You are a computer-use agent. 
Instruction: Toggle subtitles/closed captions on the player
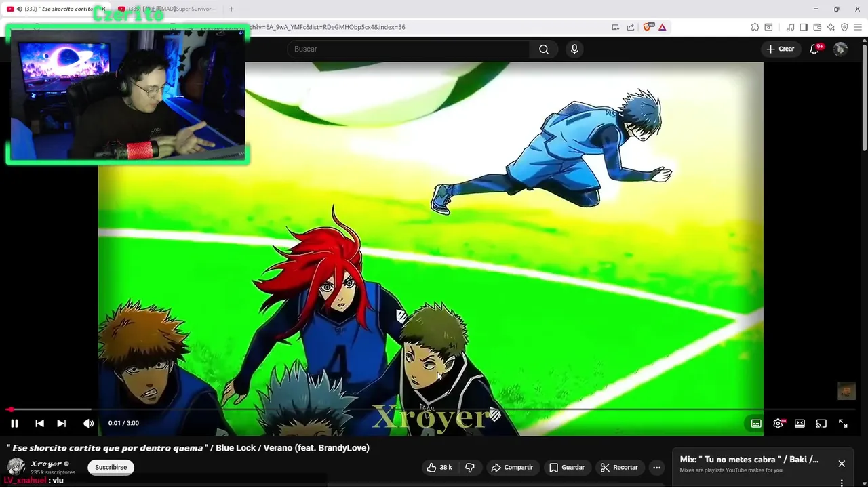coord(756,423)
